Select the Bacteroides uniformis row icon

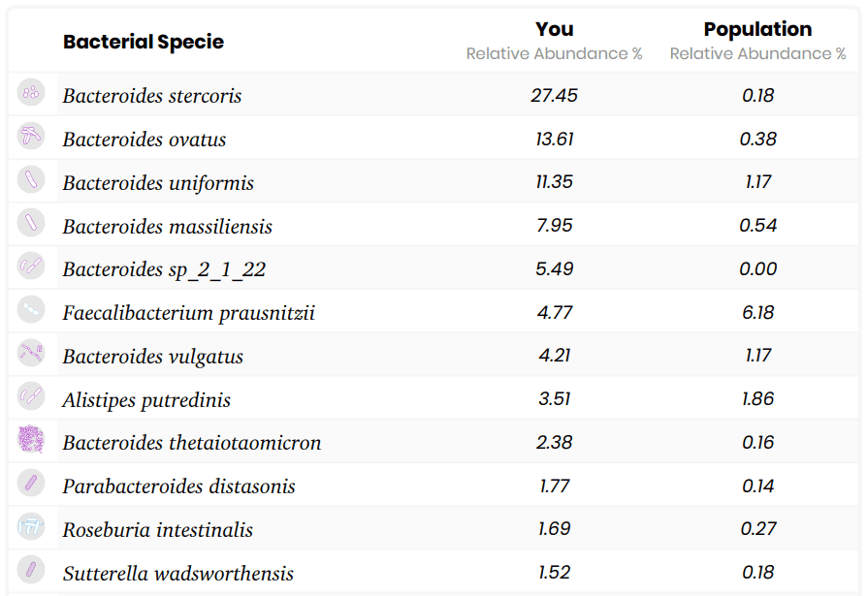click(x=31, y=179)
